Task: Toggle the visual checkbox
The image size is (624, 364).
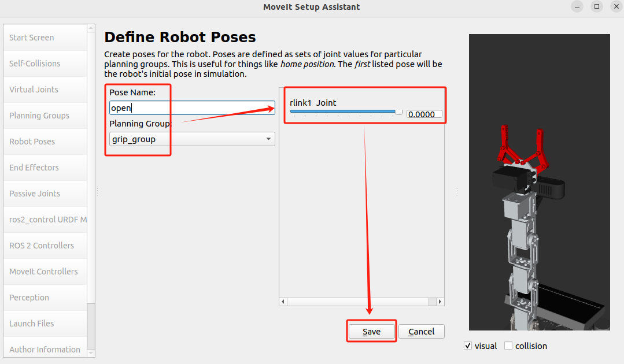Action: tap(468, 346)
